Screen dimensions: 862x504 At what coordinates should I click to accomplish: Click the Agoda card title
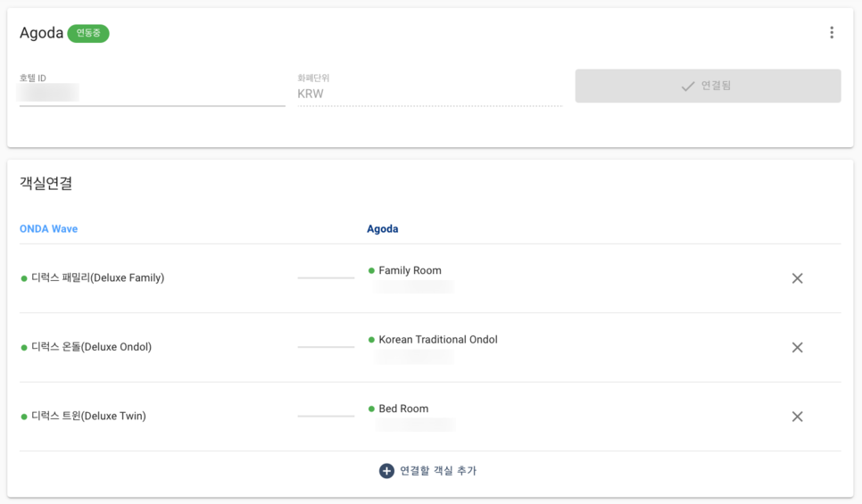point(42,33)
